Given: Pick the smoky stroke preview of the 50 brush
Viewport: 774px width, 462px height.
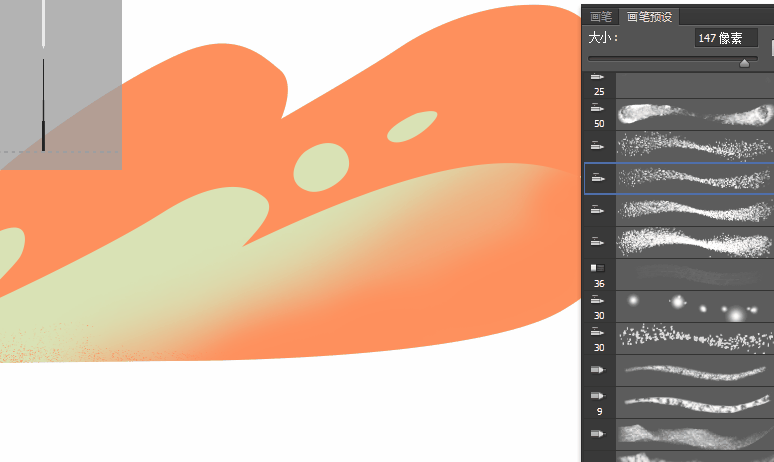Looking at the screenshot, I should pyautogui.click(x=693, y=114).
